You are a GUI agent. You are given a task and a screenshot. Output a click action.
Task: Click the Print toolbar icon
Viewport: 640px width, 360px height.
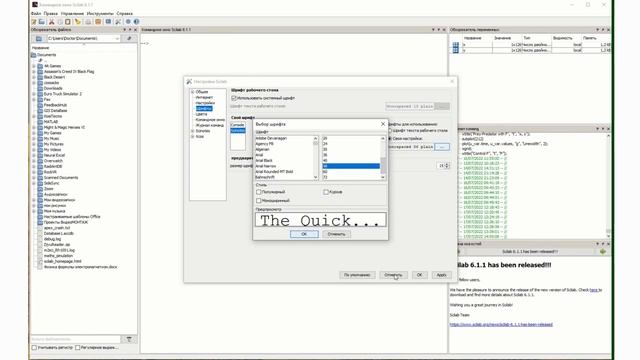point(88,22)
